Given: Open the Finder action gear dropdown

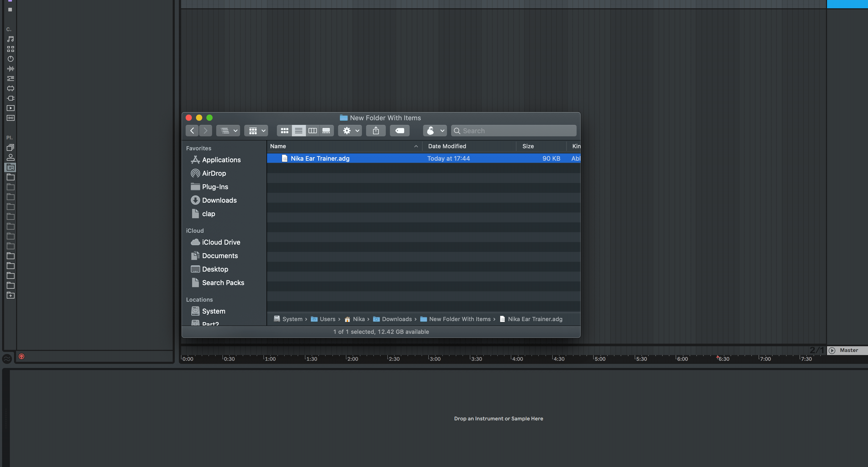Looking at the screenshot, I should coord(350,131).
